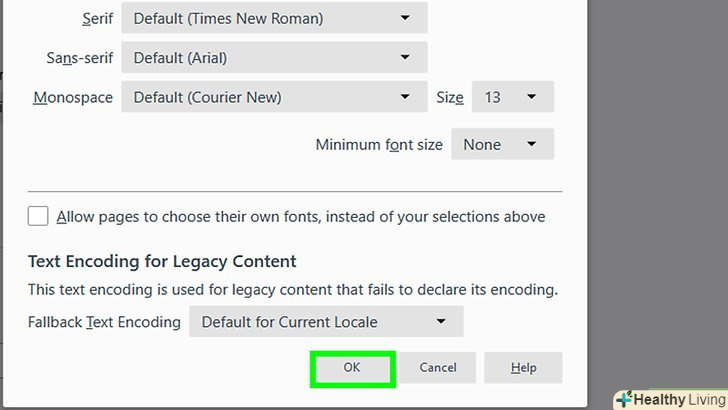This screenshot has height=410, width=728.
Task: Open the Serif font dropdown
Action: [x=274, y=18]
